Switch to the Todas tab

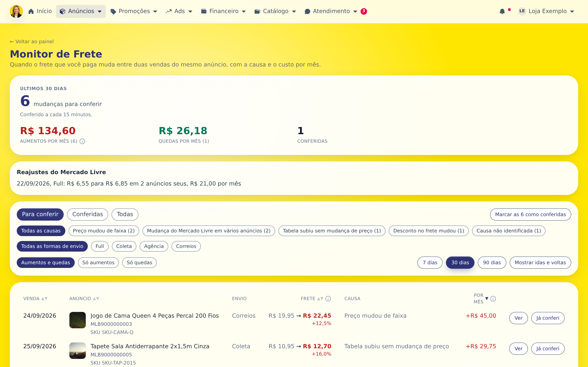[x=125, y=214]
